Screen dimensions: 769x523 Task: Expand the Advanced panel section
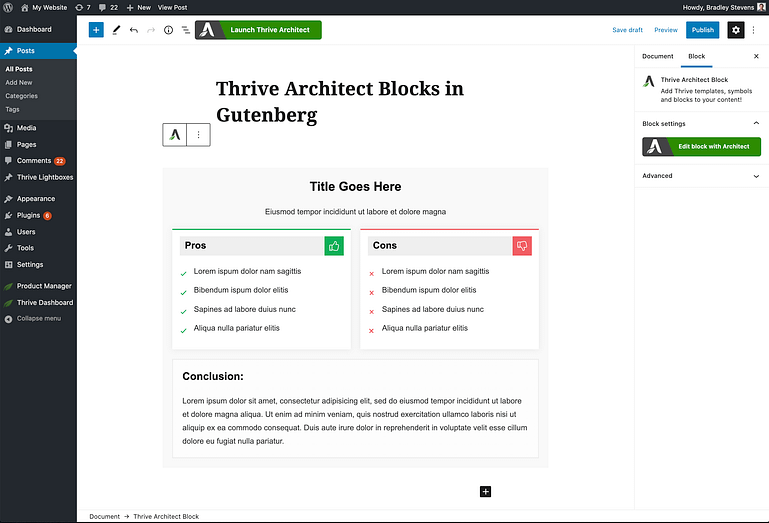click(x=755, y=176)
